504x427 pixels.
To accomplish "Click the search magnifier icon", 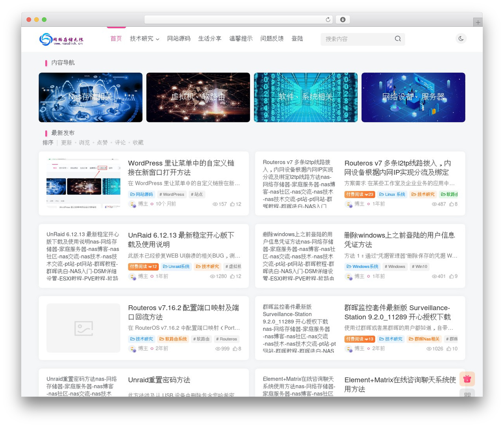I will coord(398,39).
